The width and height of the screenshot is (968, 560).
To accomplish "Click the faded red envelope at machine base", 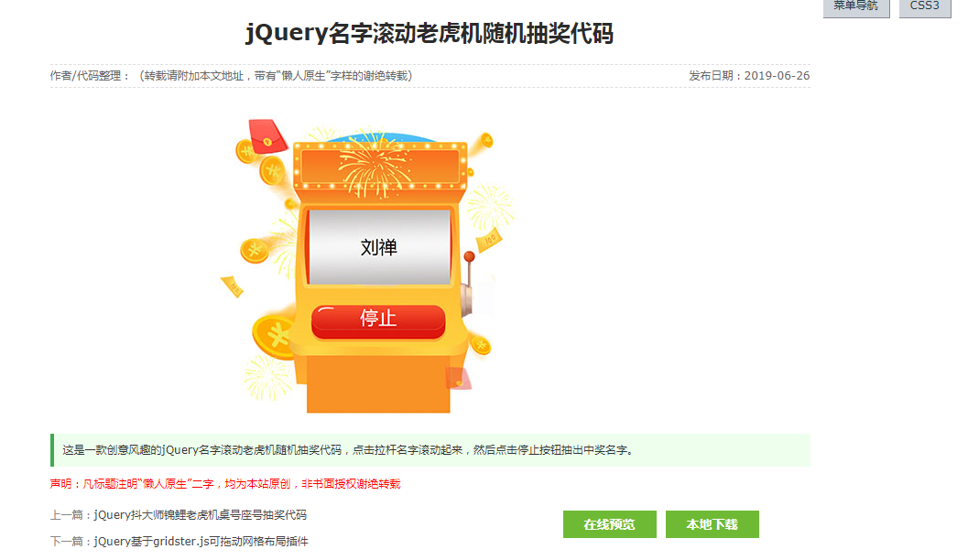I will click(459, 378).
